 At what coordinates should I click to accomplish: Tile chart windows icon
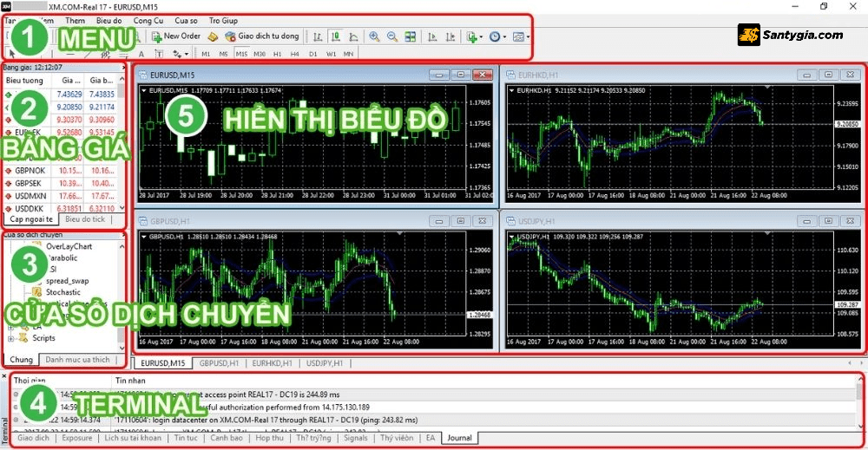click(x=411, y=37)
